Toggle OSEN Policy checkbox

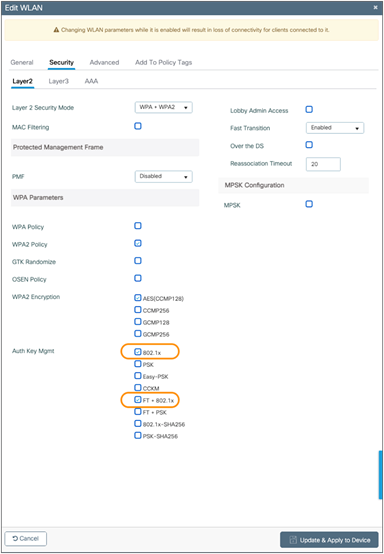tap(138, 278)
